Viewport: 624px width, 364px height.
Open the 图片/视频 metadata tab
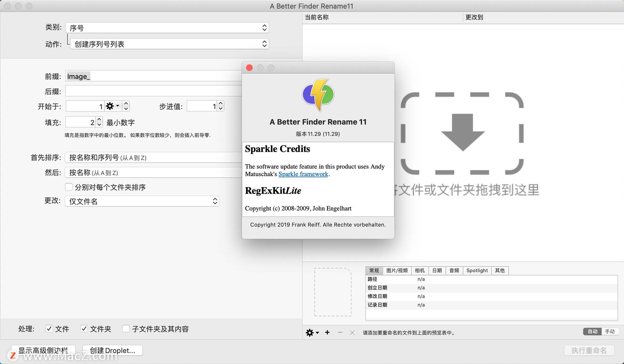pos(397,270)
